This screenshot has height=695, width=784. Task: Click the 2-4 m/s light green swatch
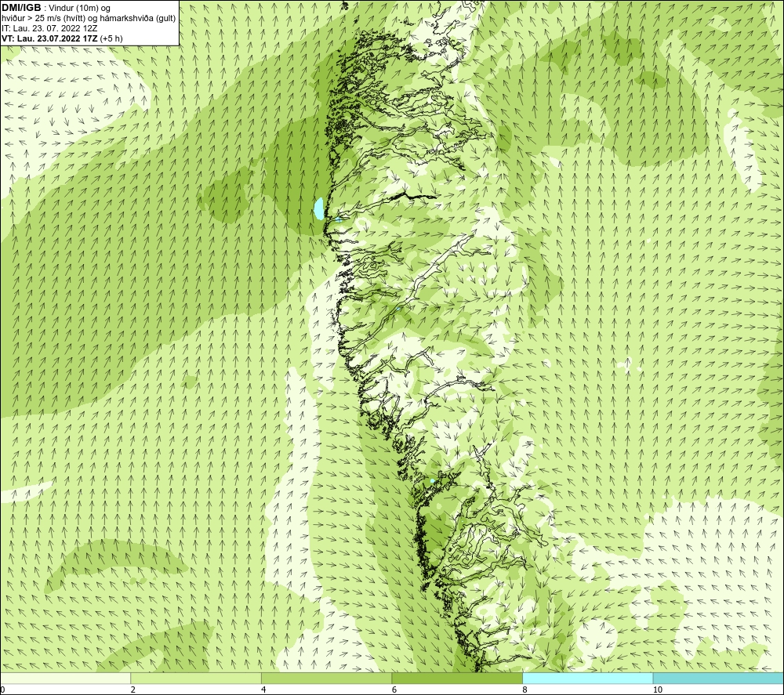[x=196, y=678]
